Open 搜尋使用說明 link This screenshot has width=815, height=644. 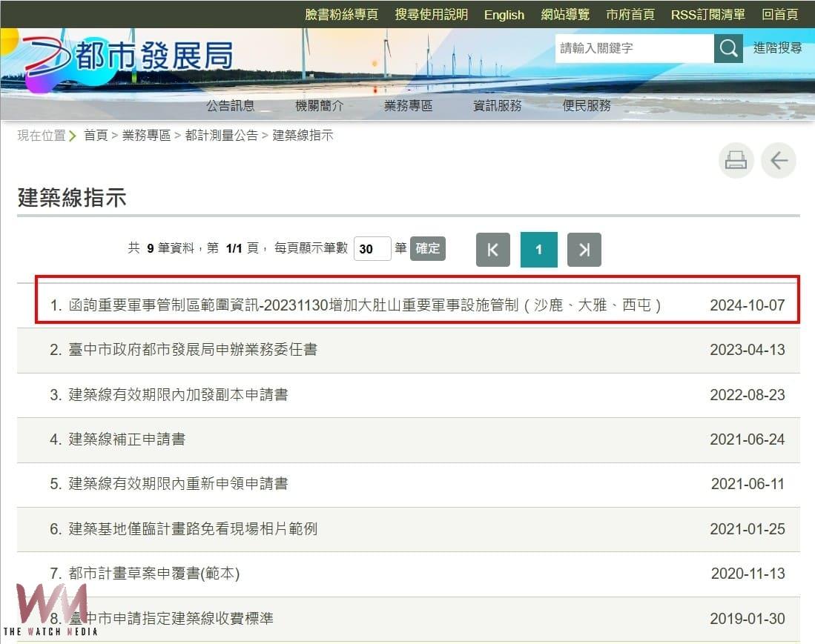click(432, 15)
